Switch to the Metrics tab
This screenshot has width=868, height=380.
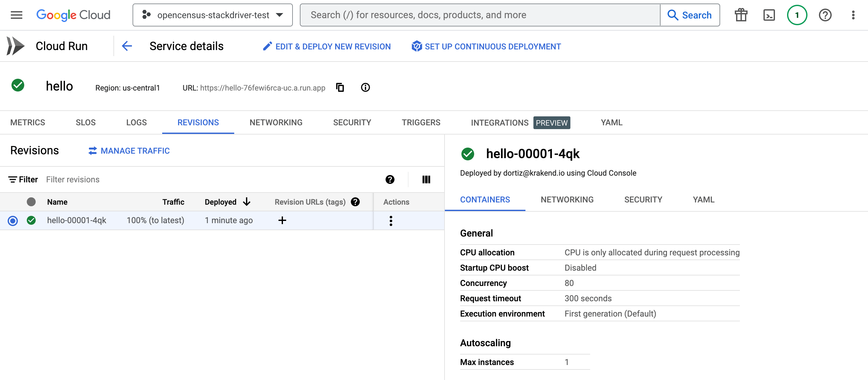point(28,122)
